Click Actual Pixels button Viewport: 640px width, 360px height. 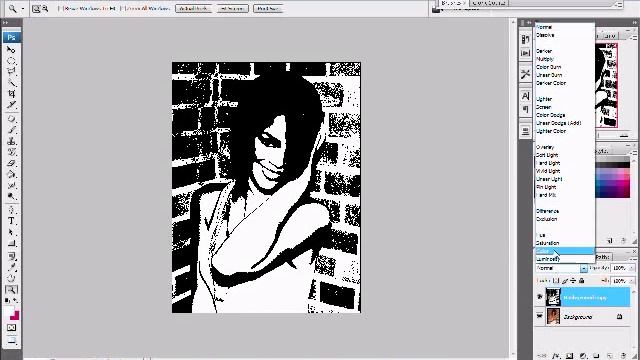193,9
